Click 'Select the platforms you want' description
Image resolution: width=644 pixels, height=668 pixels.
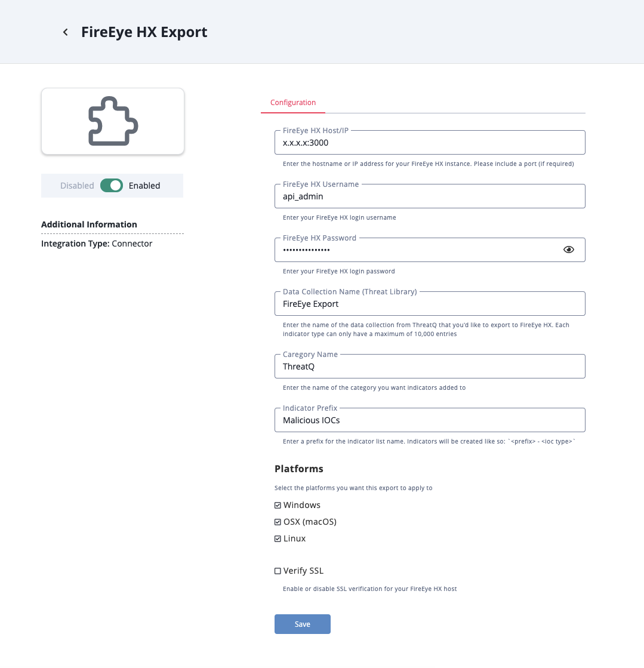point(353,488)
